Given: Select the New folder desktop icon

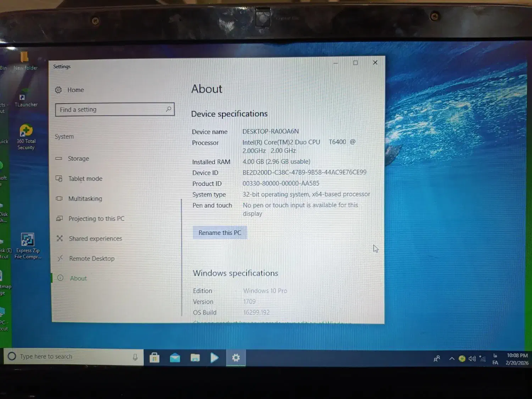Looking at the screenshot, I should tap(25, 61).
